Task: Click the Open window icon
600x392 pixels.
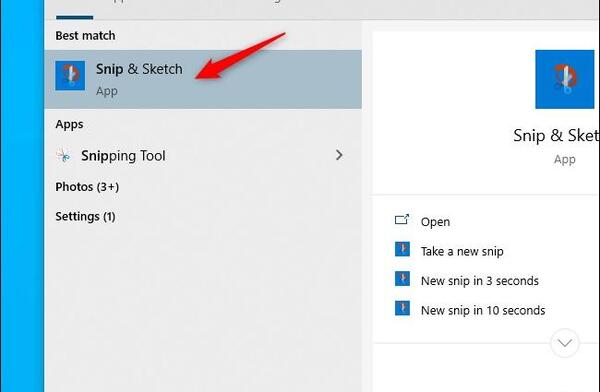Action: pyautogui.click(x=402, y=219)
